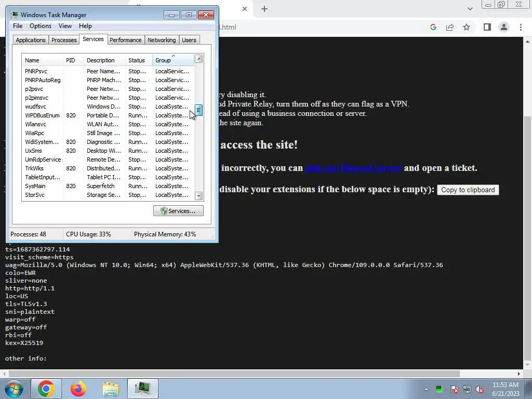The image size is (532, 399).
Task: Open Chrome from the taskbar
Action: pos(46,389)
